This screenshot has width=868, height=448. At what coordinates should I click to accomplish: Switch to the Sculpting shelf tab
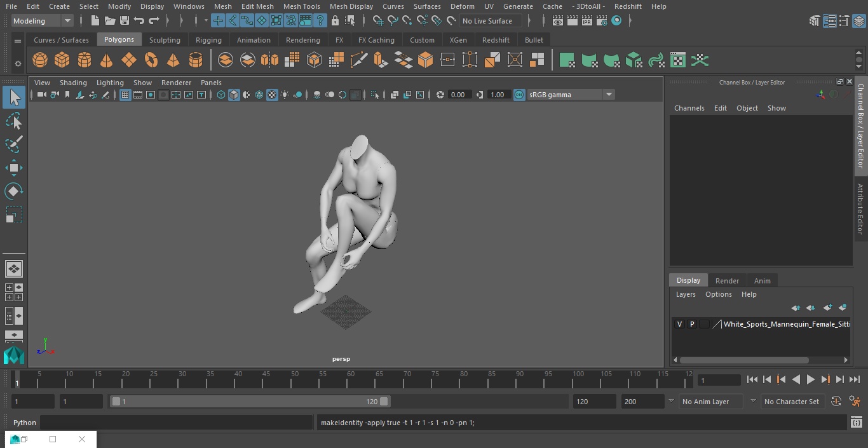[165, 39]
